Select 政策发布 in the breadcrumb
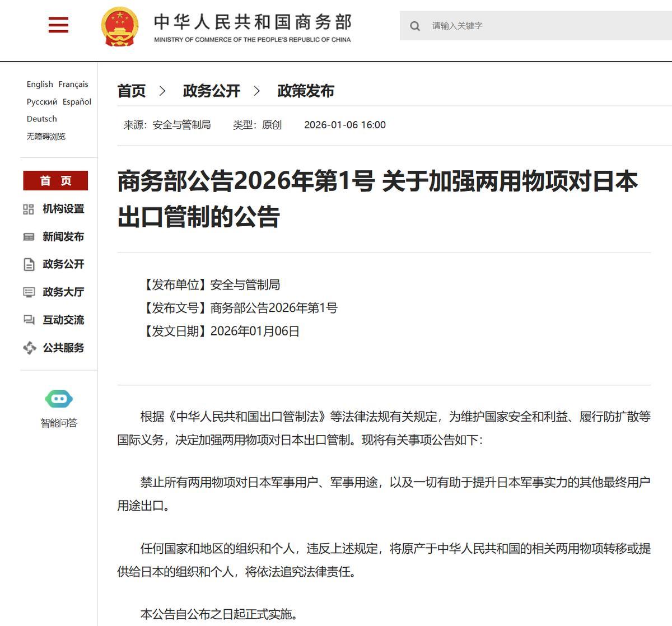Viewport: 672px width, 626px height. tap(305, 91)
